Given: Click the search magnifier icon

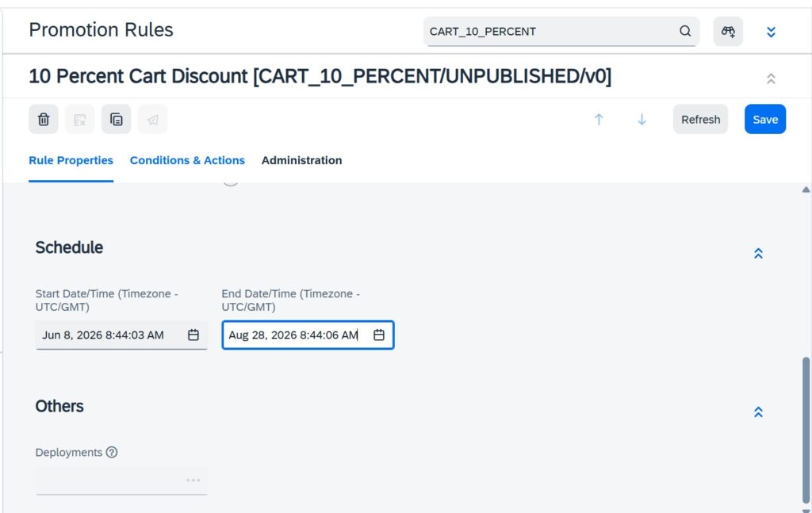Looking at the screenshot, I should pyautogui.click(x=685, y=31).
